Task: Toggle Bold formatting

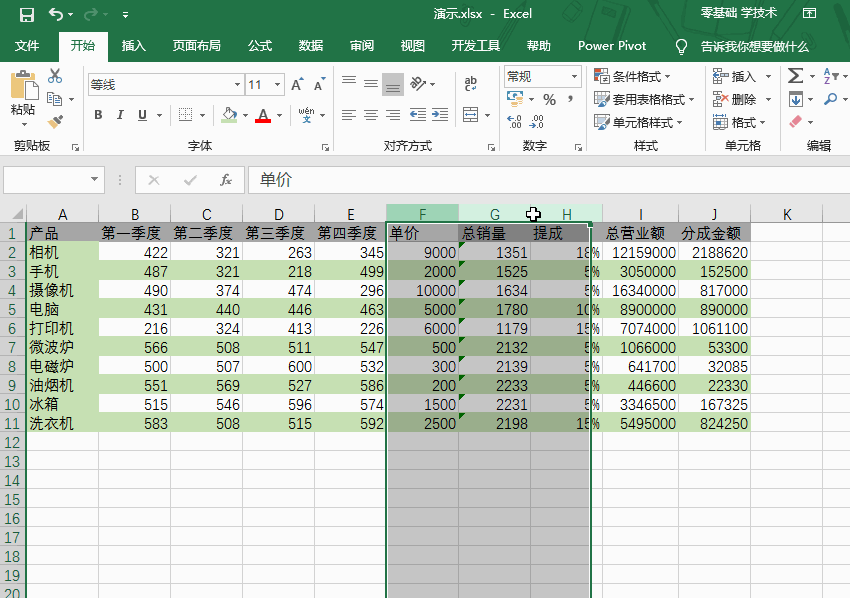Action: coord(98,115)
